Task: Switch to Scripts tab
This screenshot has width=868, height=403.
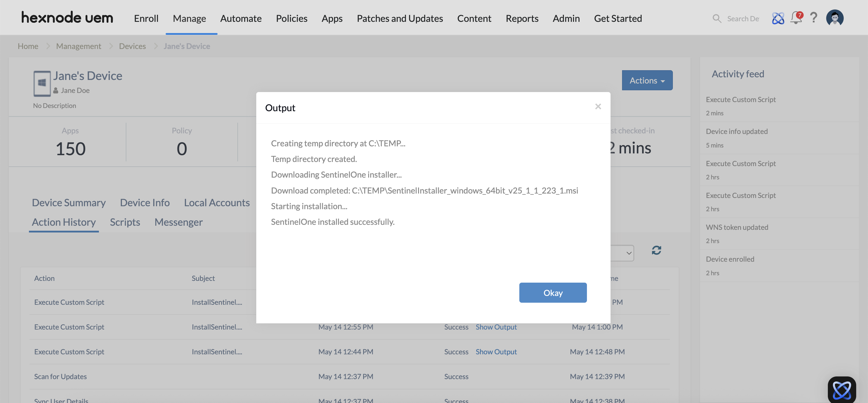Action: tap(125, 222)
